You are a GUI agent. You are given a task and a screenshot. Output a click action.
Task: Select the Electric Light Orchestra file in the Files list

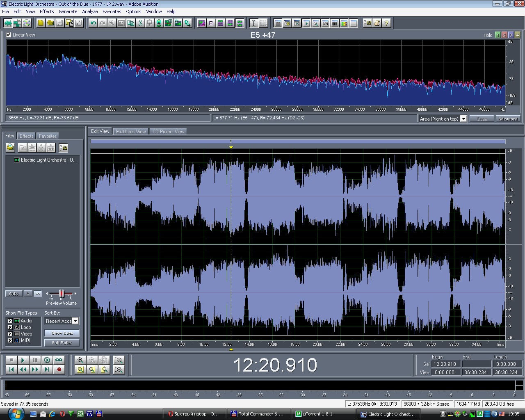coord(45,160)
